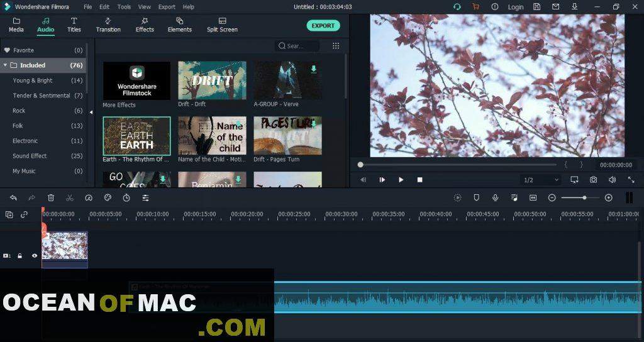The image size is (644, 342).
Task: Record voiceover with microphone icon
Action: point(496,198)
